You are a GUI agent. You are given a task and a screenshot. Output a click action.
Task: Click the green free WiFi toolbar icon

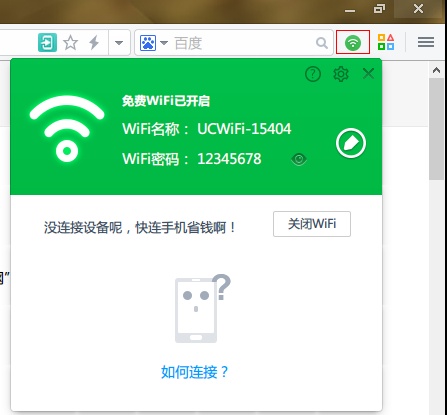pos(353,42)
